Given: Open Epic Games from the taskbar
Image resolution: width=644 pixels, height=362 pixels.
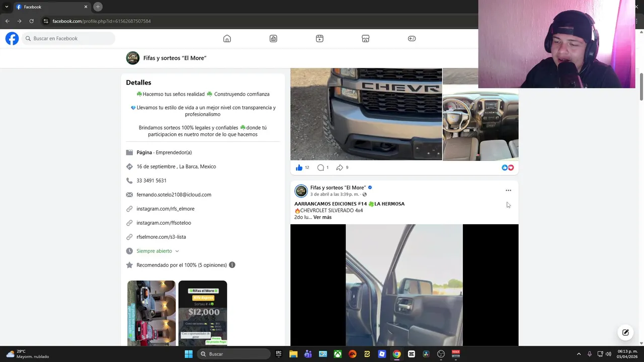Looking at the screenshot, I should click(279, 354).
